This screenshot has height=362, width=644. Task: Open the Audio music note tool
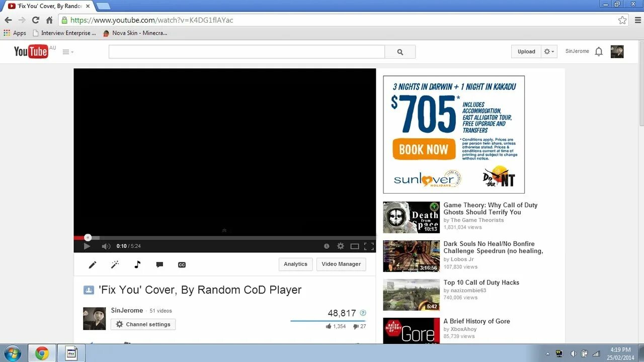pyautogui.click(x=137, y=264)
